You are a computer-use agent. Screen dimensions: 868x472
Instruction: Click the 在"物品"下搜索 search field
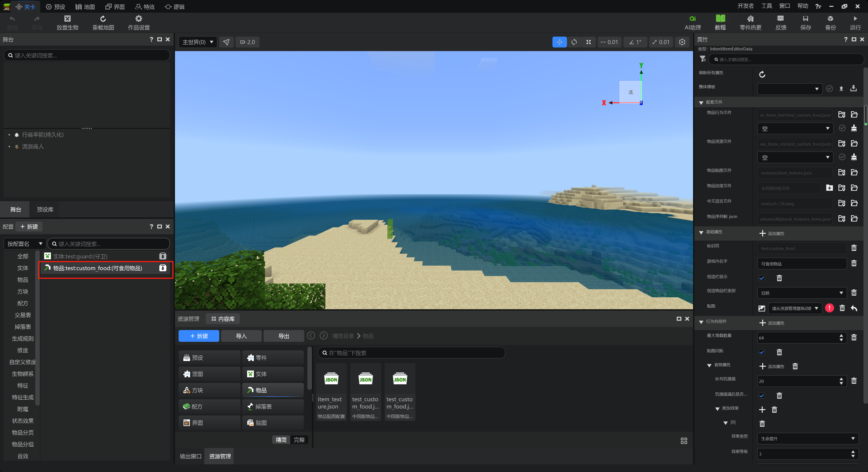[411, 353]
